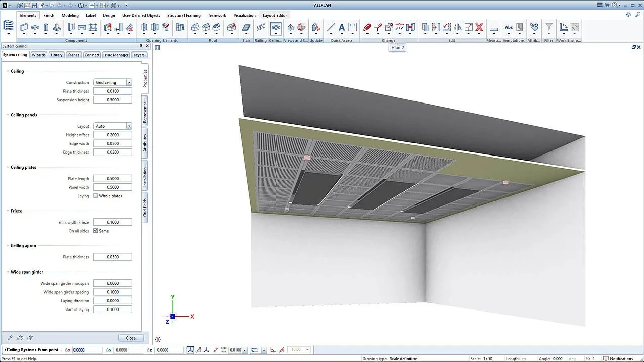Enable the Whole plates checkbox
Viewport: 644px width, 362px height.
[94, 196]
